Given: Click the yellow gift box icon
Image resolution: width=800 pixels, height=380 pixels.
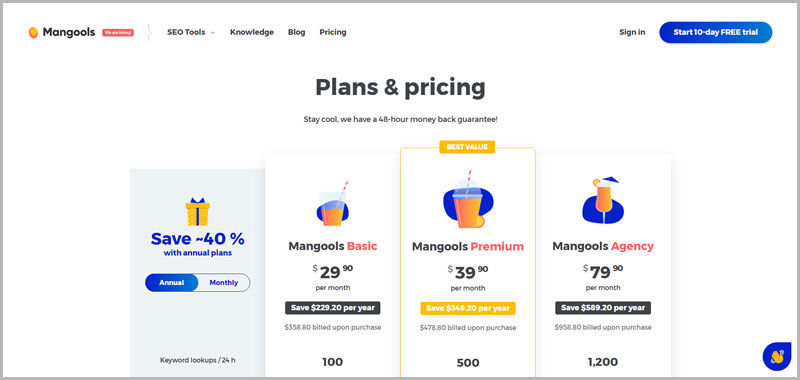Looking at the screenshot, I should point(197,212).
